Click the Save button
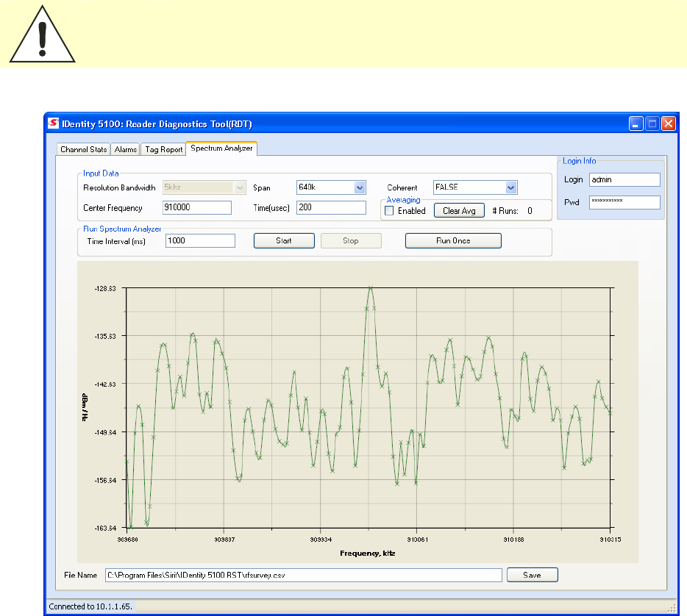 click(x=533, y=575)
